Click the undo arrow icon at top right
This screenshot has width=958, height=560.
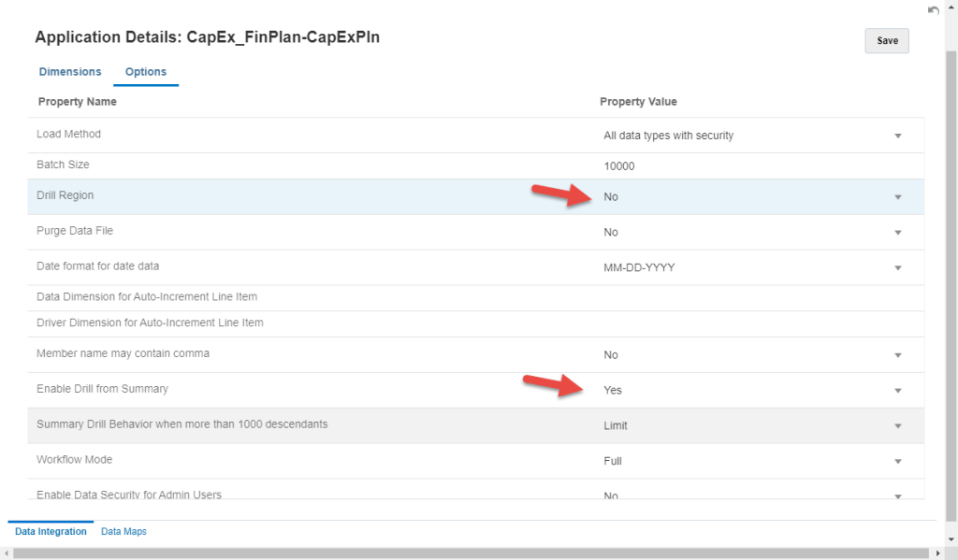click(x=933, y=10)
